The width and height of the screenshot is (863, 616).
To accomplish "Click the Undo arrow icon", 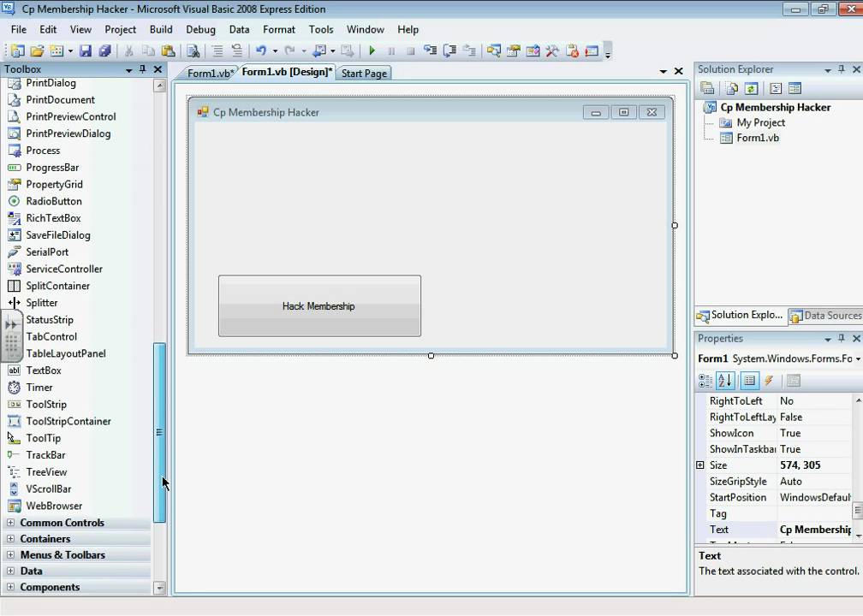I will [261, 51].
